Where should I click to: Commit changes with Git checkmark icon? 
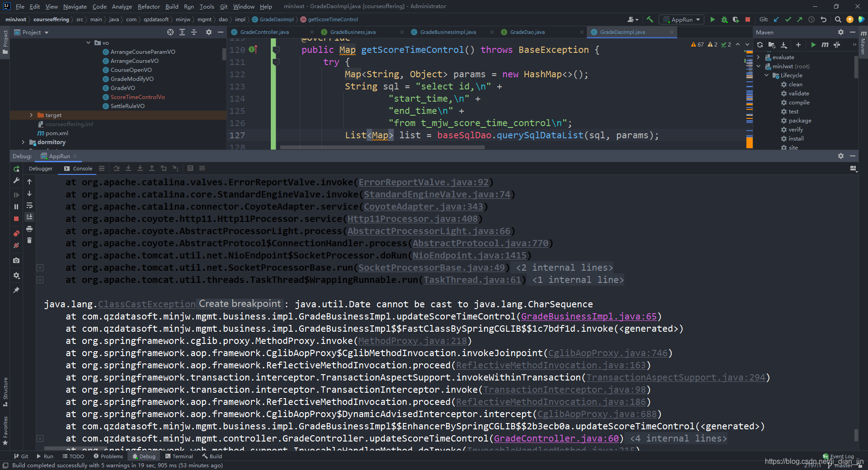(x=788, y=19)
